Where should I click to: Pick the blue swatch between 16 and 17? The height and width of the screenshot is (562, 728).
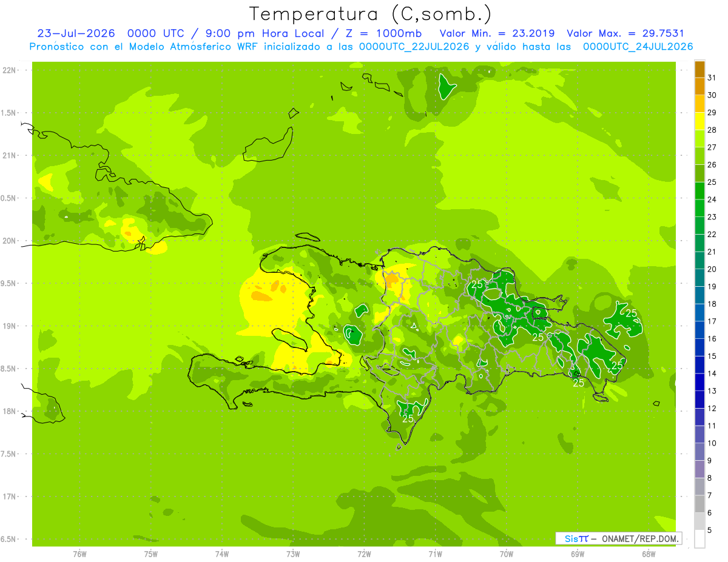click(x=699, y=330)
